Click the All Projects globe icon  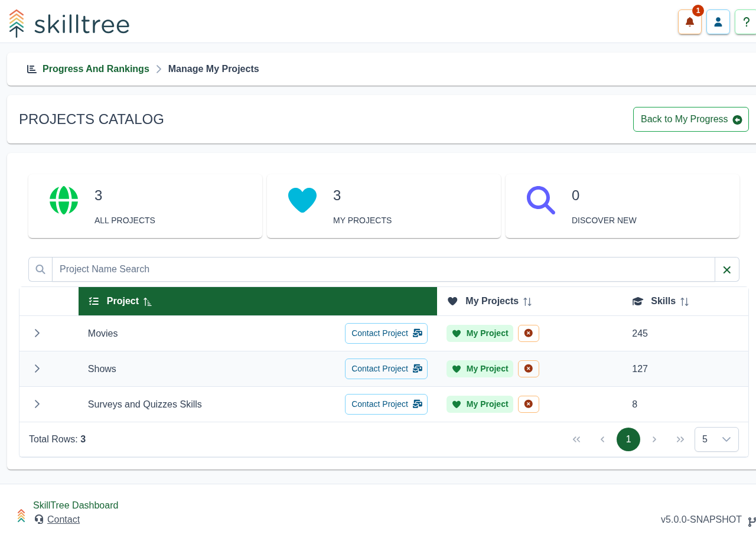click(64, 200)
